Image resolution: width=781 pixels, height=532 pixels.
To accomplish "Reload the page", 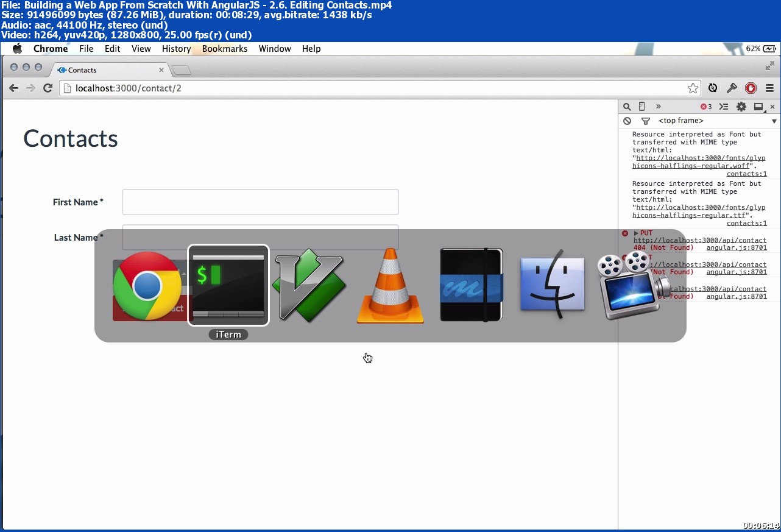I will click(x=48, y=88).
